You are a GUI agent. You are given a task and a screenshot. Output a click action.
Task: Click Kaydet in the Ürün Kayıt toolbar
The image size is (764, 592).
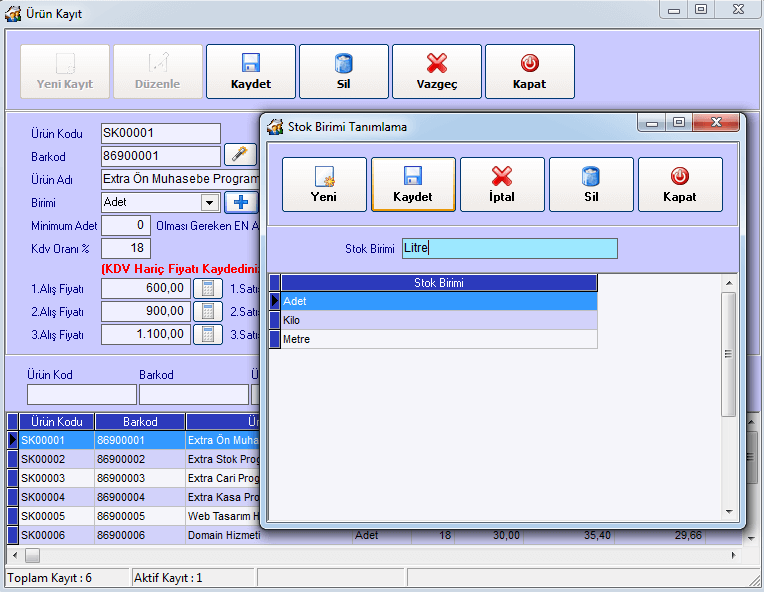coord(250,72)
